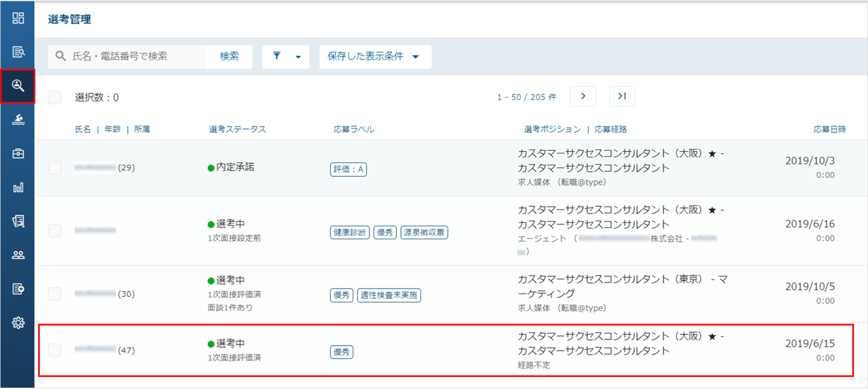Image resolution: width=868 pixels, height=389 pixels.
Task: Toggle the select-all checkbox beside 選択数
Action: click(55, 97)
